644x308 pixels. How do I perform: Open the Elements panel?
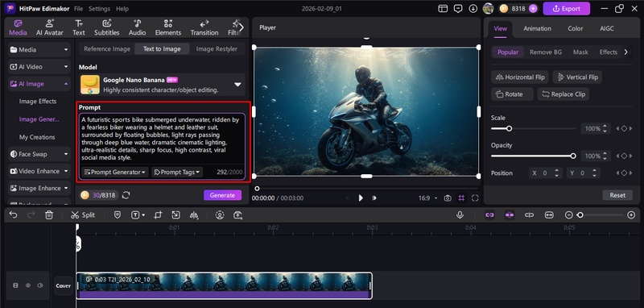[x=168, y=27]
